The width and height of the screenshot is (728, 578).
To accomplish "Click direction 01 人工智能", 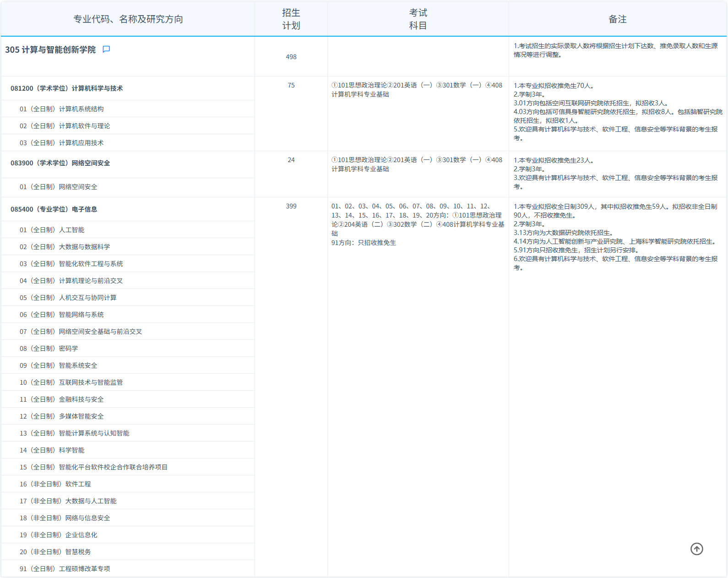I will [52, 230].
